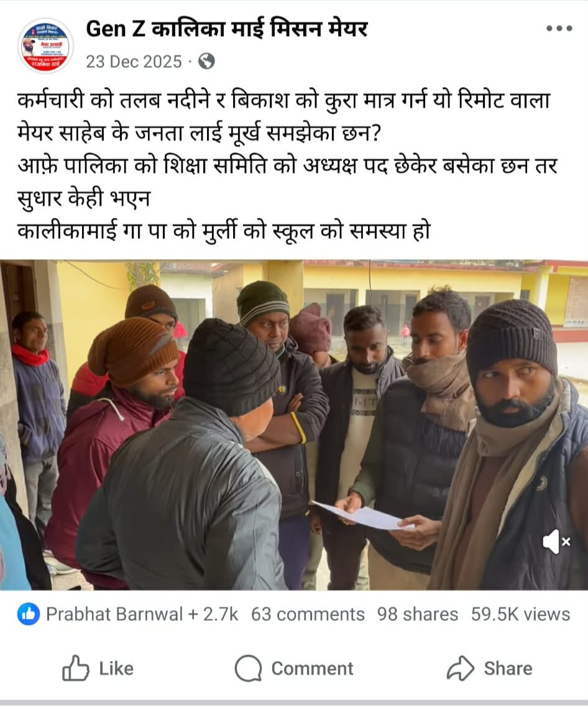Tap the blue thumbs-up reaction icon
This screenshot has height=710, width=588.
click(x=28, y=614)
